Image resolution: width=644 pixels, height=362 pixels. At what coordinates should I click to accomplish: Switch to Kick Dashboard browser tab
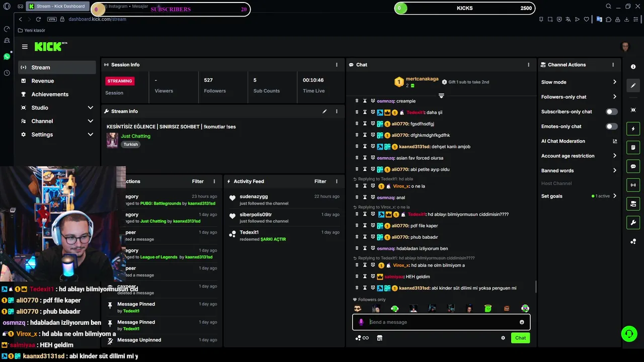point(57,7)
